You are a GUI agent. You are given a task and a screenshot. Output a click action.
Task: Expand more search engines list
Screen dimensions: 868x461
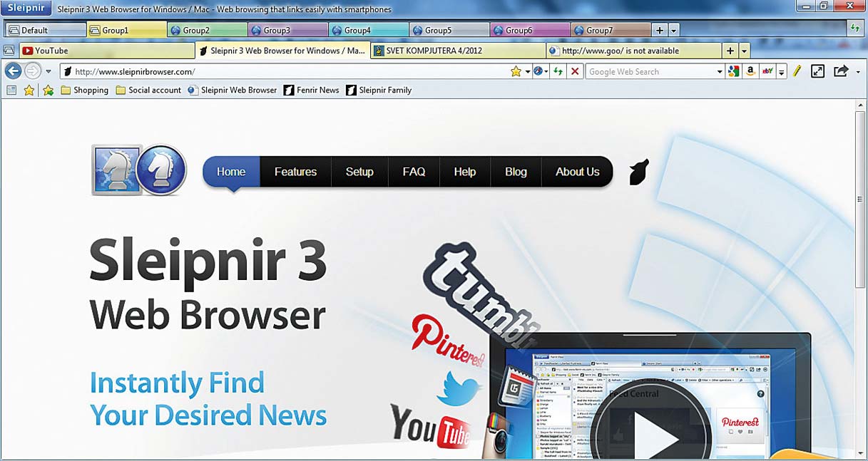click(782, 72)
